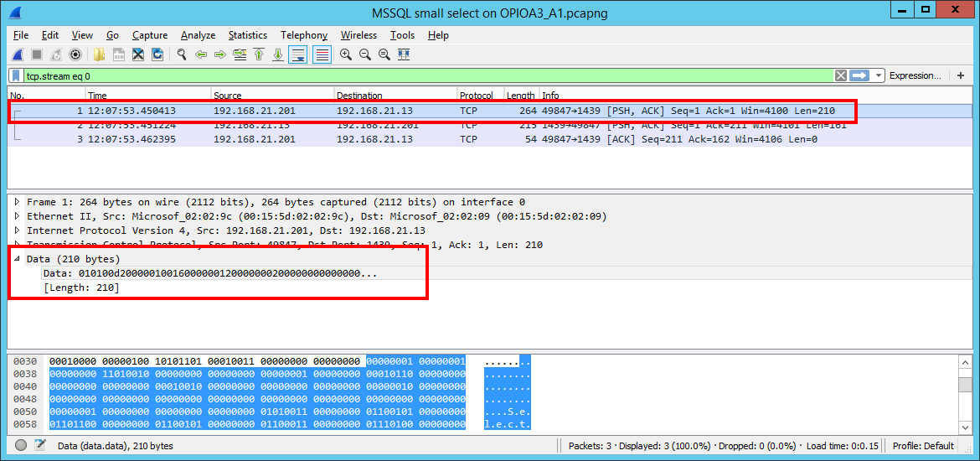The width and height of the screenshot is (980, 461).
Task: Reset text to normal size icon
Action: [x=384, y=54]
